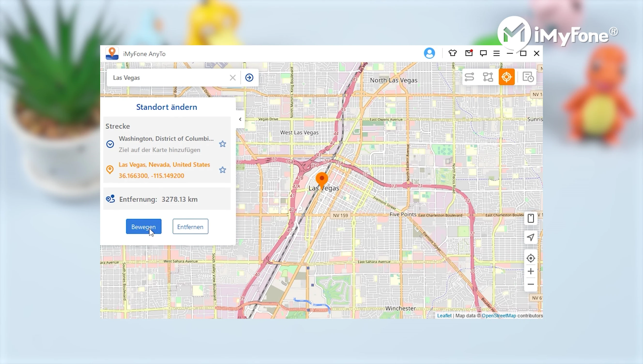Click the Las Vegas coordinates text
The width and height of the screenshot is (643, 364).
click(x=151, y=176)
